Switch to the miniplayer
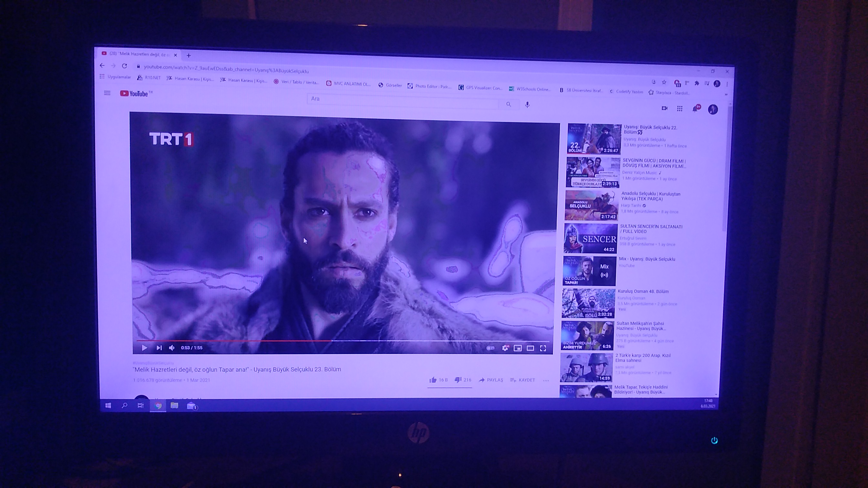This screenshot has width=868, height=488. pos(518,348)
